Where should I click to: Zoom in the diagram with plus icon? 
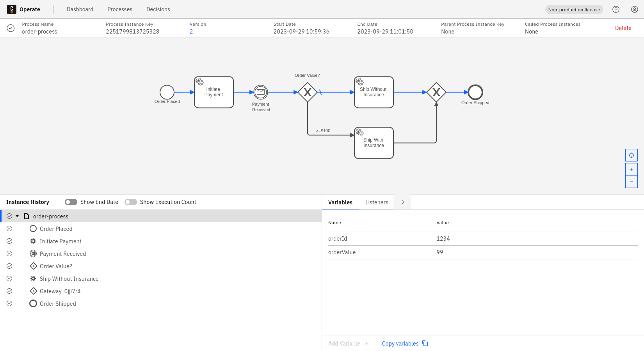coord(632,169)
